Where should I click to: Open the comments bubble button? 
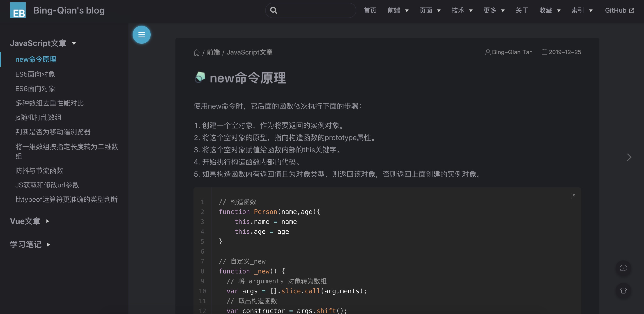tap(623, 268)
